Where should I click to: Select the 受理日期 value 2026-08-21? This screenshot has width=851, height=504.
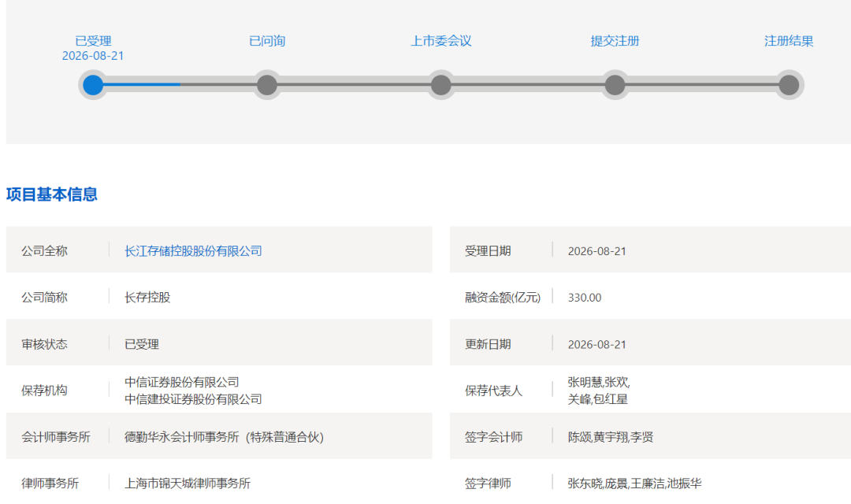coord(597,251)
